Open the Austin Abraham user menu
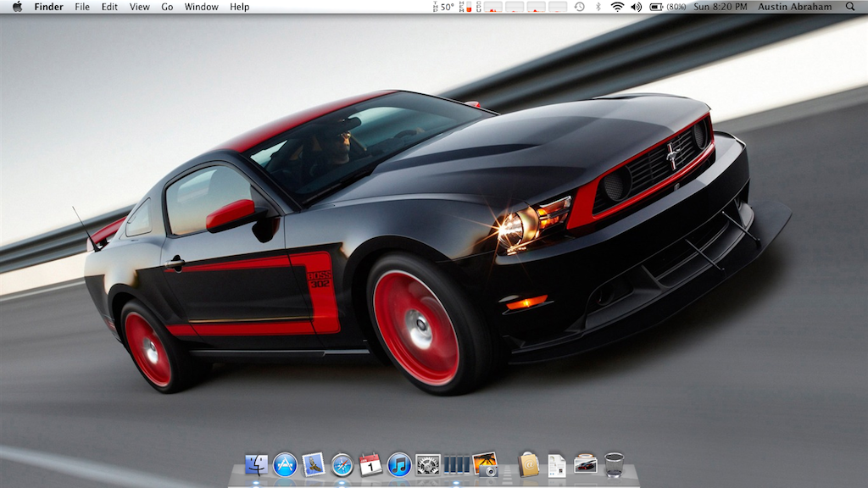868x488 pixels. click(x=795, y=7)
